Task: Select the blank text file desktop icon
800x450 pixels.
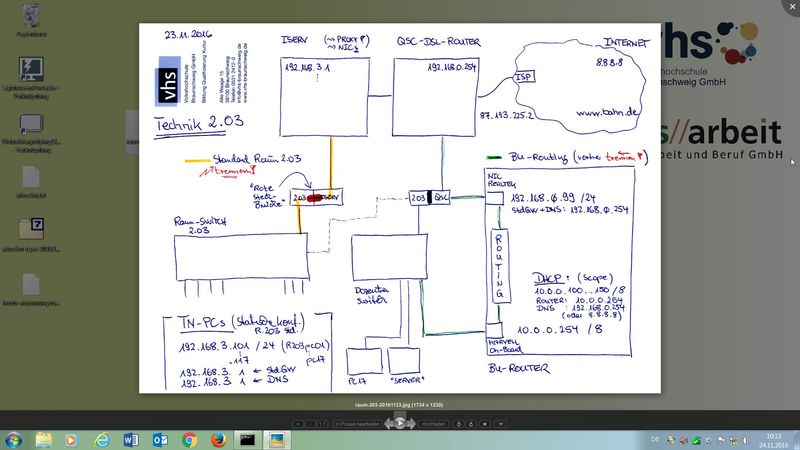Action: point(31,182)
